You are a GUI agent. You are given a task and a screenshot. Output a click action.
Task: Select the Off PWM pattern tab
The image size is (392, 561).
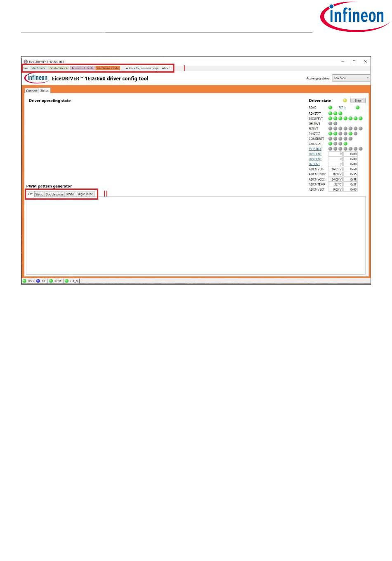click(x=30, y=194)
